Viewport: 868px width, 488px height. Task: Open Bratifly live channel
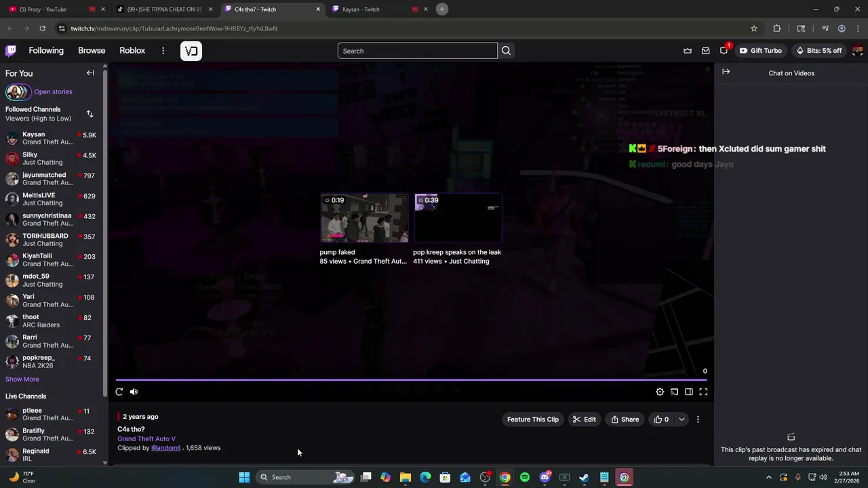coord(51,434)
